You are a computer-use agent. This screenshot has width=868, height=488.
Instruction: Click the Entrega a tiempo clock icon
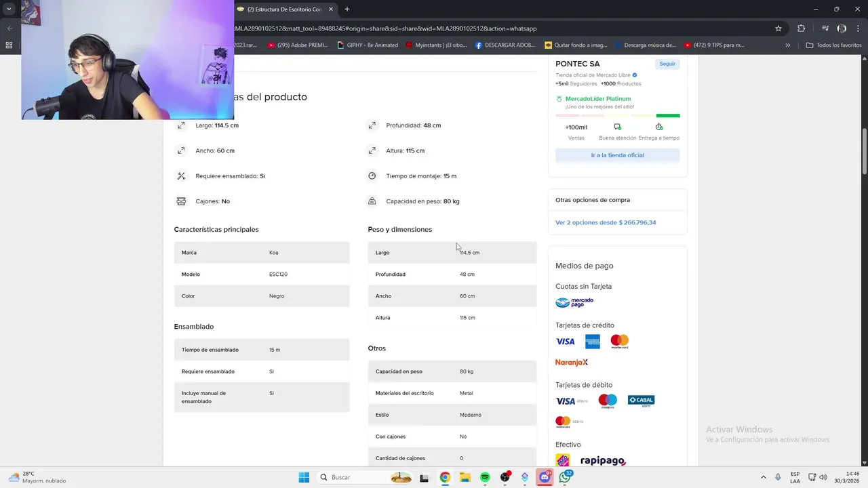click(x=659, y=127)
